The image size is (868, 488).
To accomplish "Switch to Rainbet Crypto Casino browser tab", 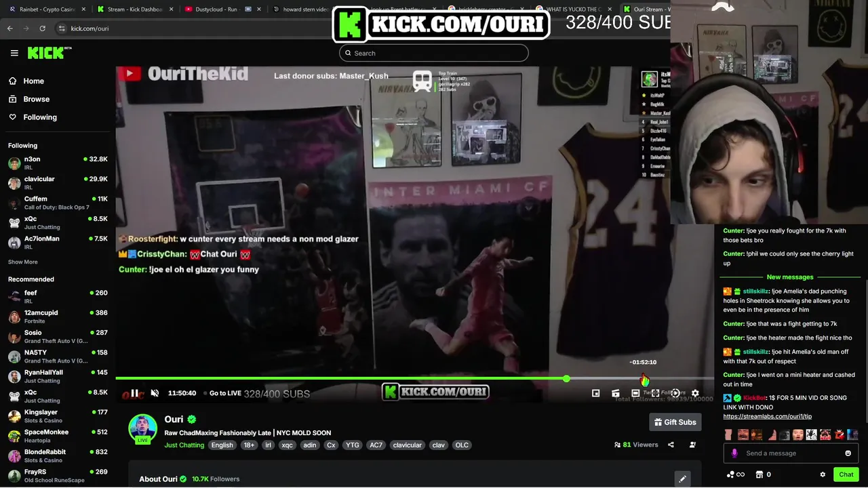I will pos(45,9).
